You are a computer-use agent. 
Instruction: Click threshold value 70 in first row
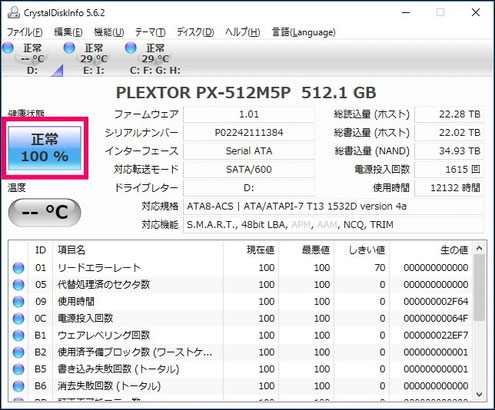380,268
